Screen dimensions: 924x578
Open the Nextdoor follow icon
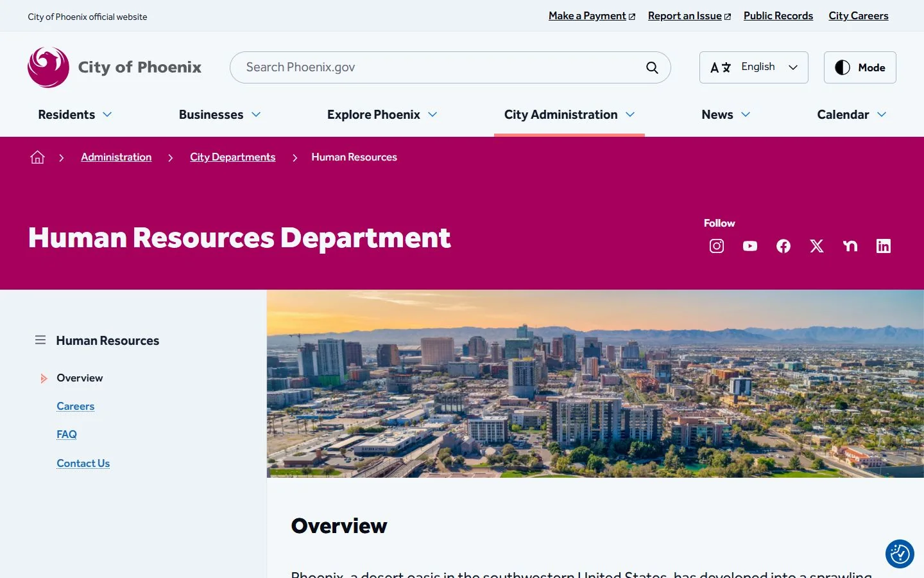(850, 246)
